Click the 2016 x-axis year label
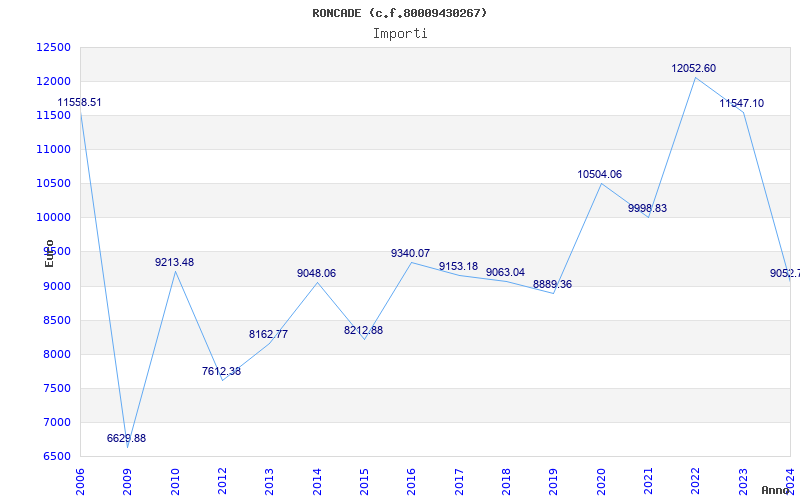This screenshot has height=500, width=800. point(411,482)
